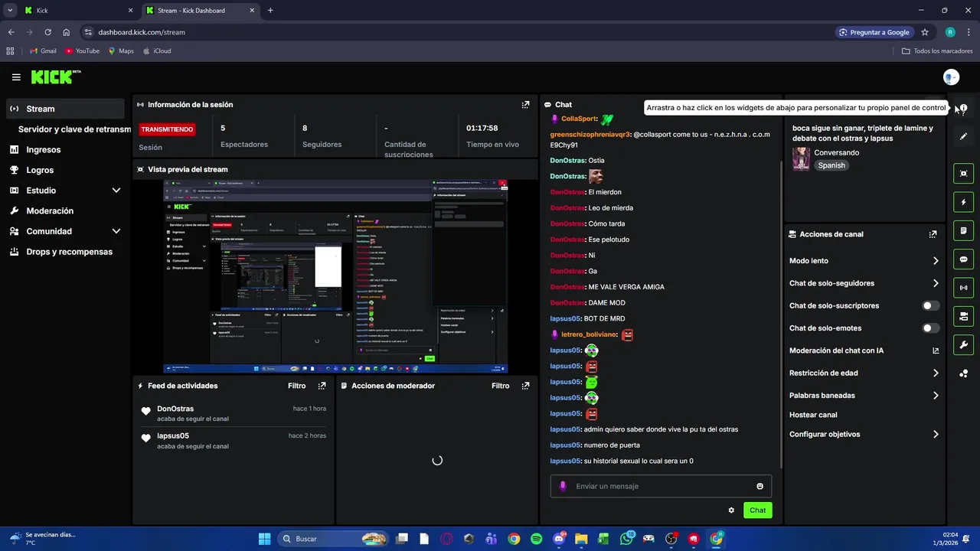980x551 pixels.
Task: Open the profile avatar menu in the header
Action: point(951,77)
